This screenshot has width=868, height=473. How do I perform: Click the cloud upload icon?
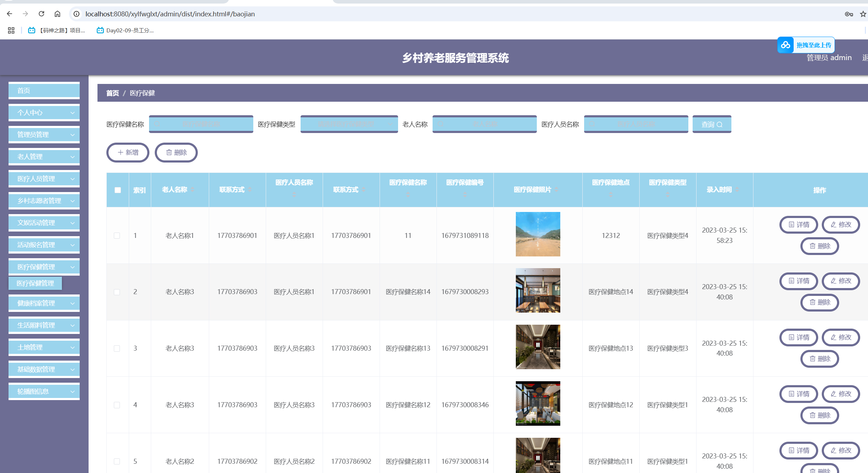click(785, 45)
